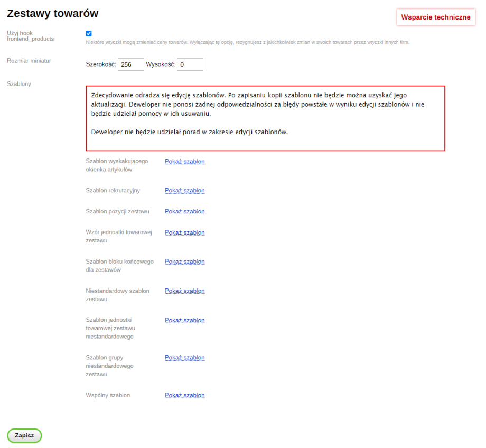Image resolution: width=486 pixels, height=448 pixels.
Task: Open Pokaż szablon for Szablon rekrutacyjny
Action: (x=184, y=191)
